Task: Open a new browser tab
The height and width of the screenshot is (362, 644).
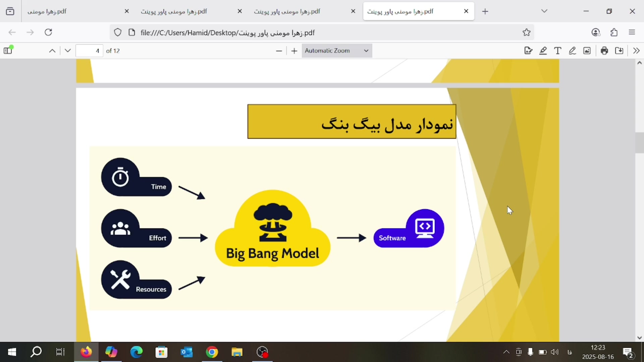Action: point(485,11)
